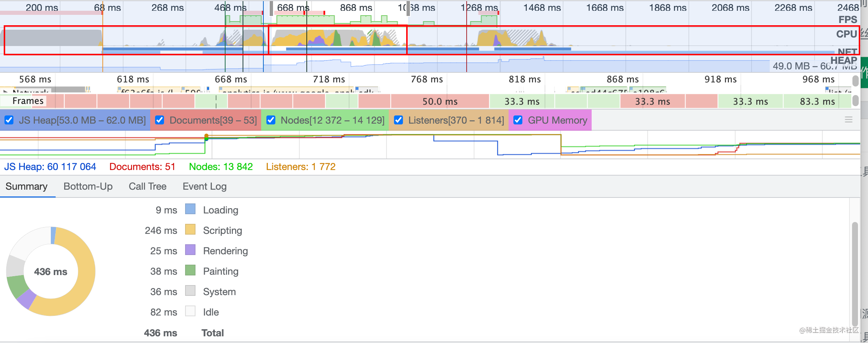Click the 918 ms timeline ruler mark
Image resolution: width=868 pixels, height=343 pixels.
720,79
